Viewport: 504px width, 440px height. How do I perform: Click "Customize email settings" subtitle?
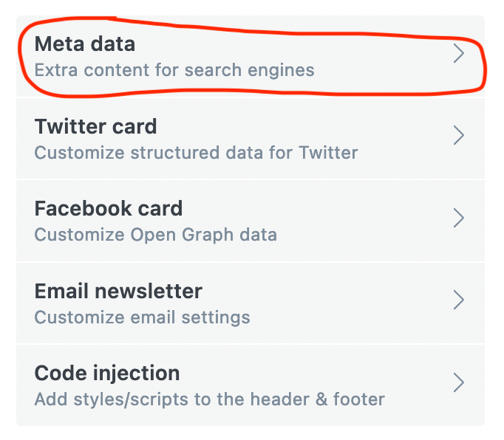pos(143,317)
